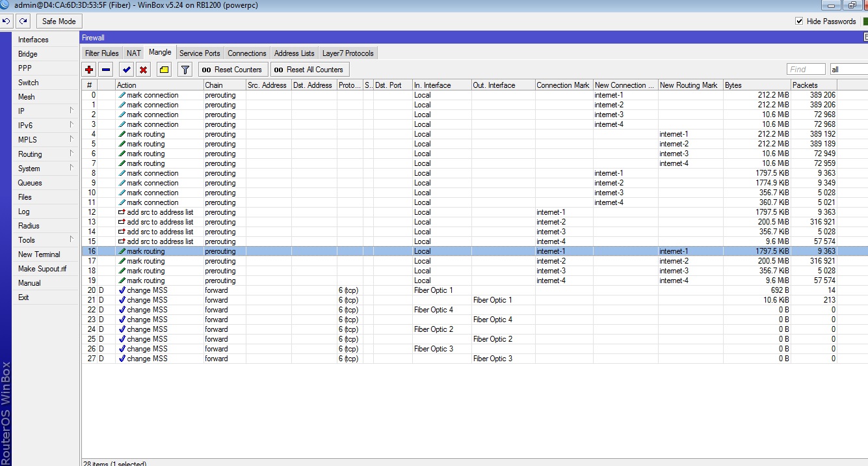Open Queues in the sidebar
868x466 pixels.
pyautogui.click(x=46, y=183)
